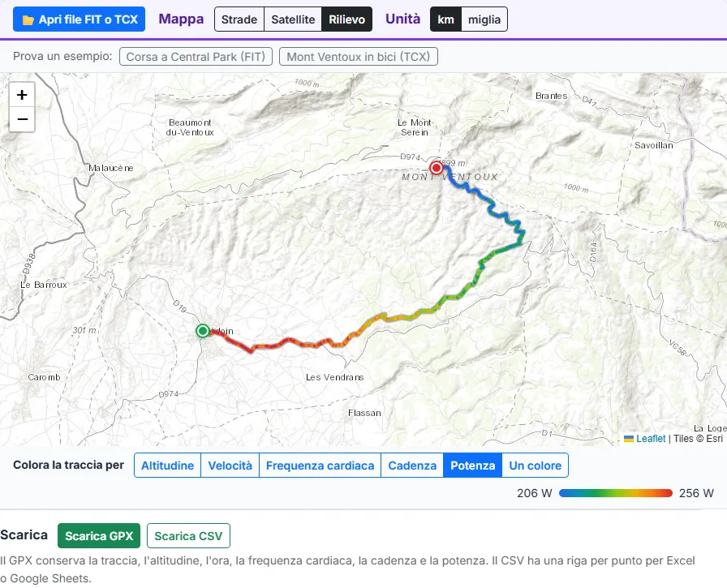Open the Apri file FIT o TCX button

pos(79,19)
